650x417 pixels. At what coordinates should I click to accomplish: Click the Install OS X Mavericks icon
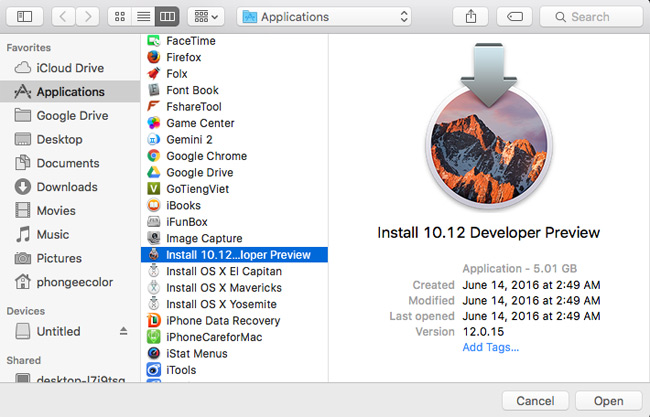point(154,288)
